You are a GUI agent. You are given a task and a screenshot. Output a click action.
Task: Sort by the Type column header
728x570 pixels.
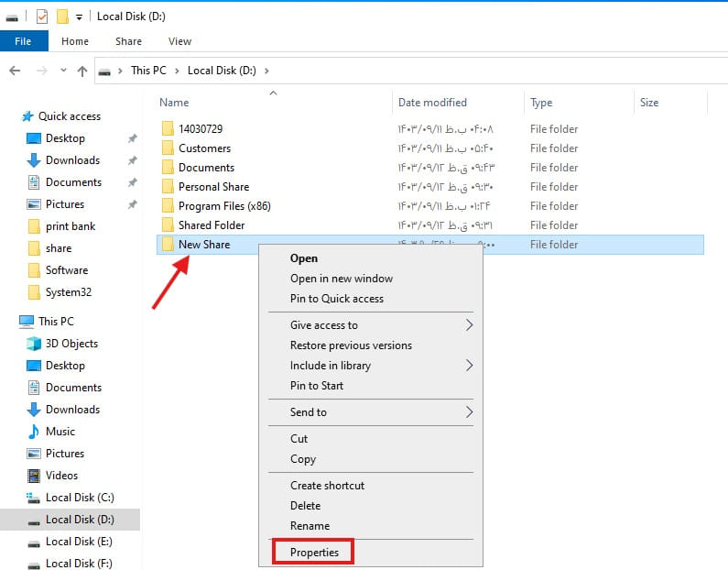point(541,103)
